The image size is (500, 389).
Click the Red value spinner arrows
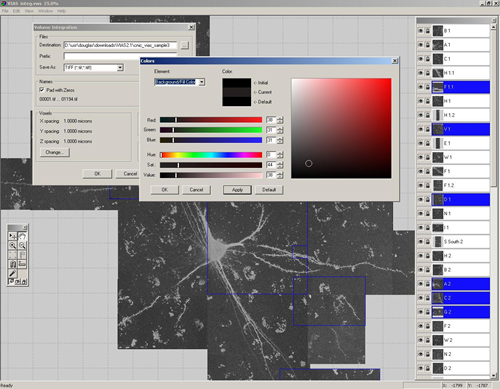[x=280, y=120]
